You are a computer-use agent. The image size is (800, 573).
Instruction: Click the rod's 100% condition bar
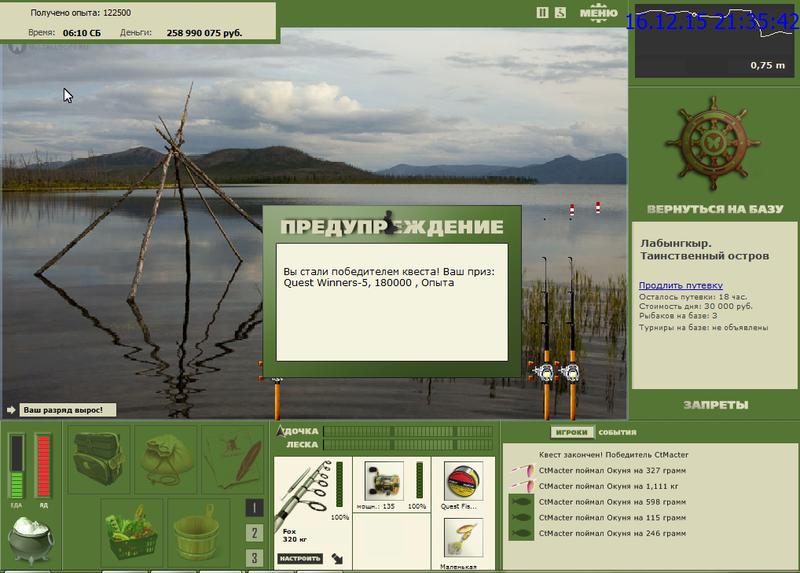[x=340, y=485]
